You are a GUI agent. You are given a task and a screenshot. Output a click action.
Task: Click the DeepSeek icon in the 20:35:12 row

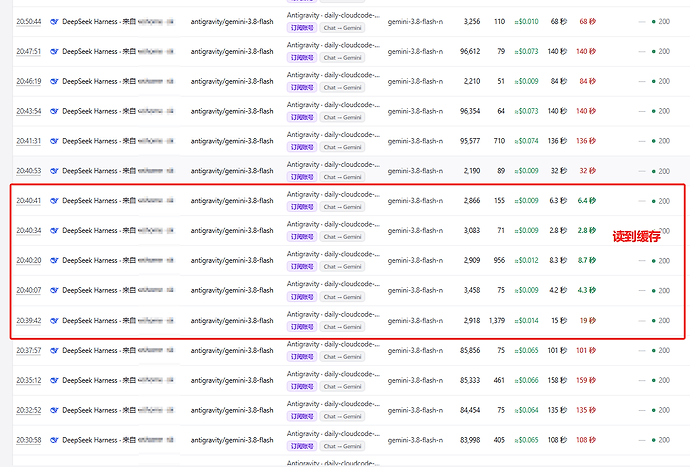(54, 380)
